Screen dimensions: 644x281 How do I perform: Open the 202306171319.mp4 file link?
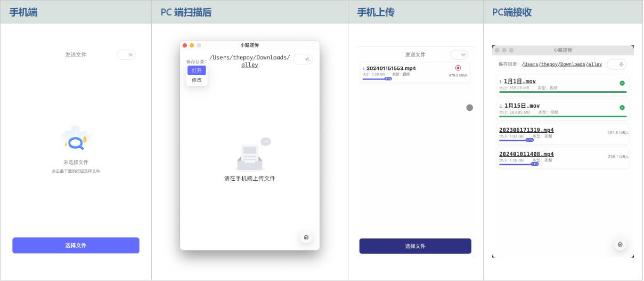coord(526,130)
